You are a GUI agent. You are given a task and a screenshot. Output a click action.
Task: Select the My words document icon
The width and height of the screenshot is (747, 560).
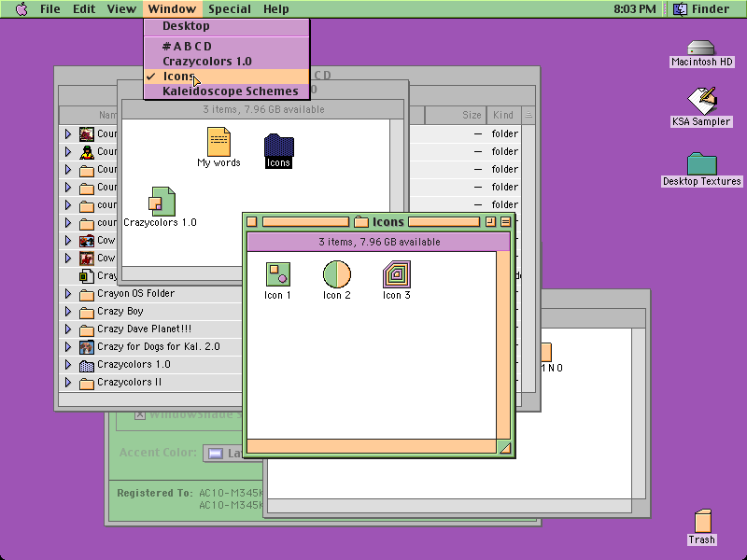point(218,142)
